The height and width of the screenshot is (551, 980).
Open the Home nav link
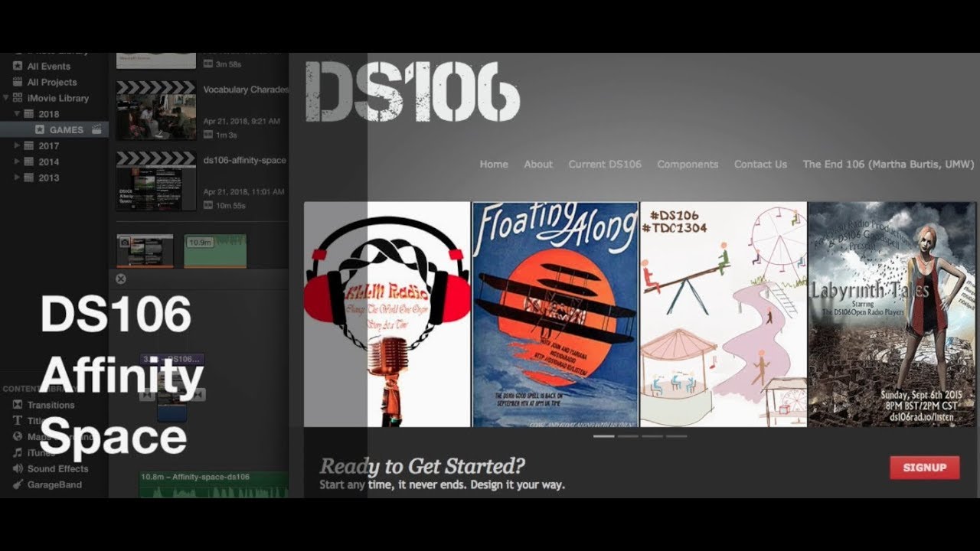(x=494, y=165)
